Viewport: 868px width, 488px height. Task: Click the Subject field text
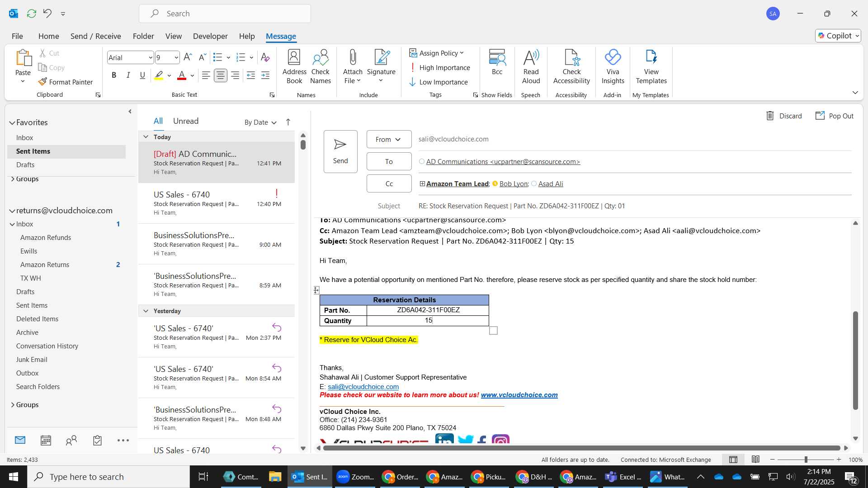pos(522,206)
